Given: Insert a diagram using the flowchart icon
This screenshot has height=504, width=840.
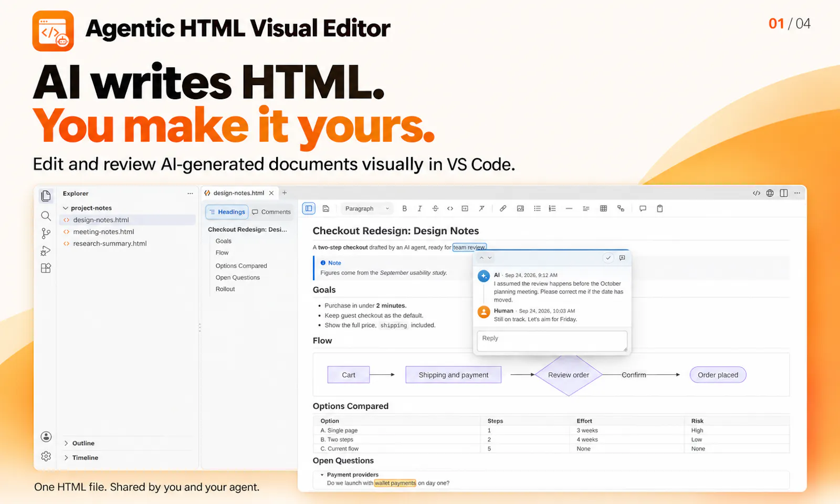Looking at the screenshot, I should pos(621,208).
